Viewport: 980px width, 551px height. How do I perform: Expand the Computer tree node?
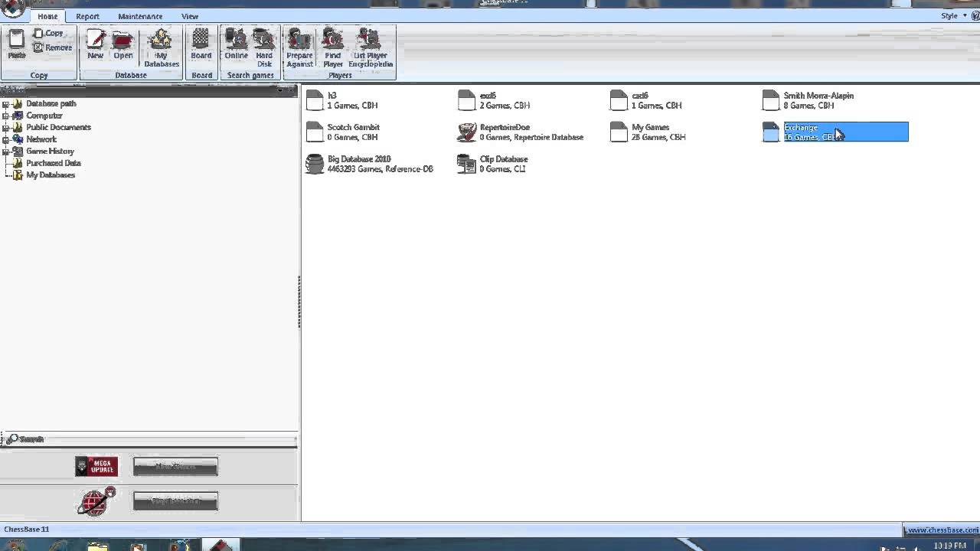pos(5,116)
